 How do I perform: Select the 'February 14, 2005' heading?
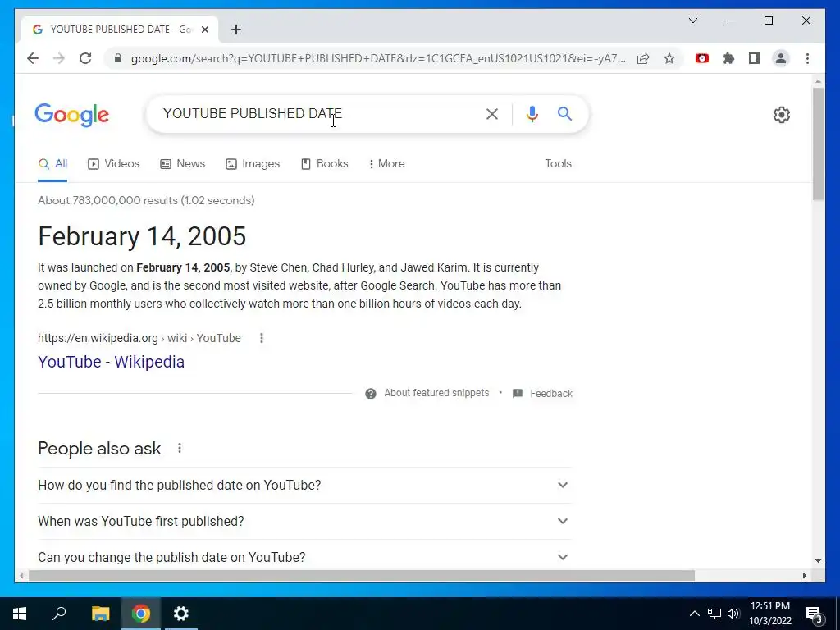tap(142, 236)
